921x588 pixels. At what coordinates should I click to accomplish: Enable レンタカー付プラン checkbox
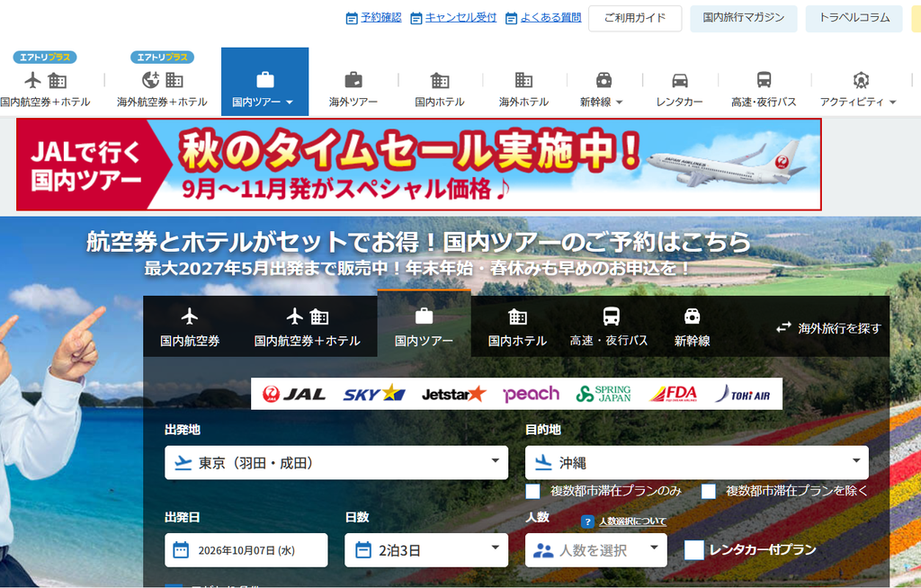[x=693, y=550]
